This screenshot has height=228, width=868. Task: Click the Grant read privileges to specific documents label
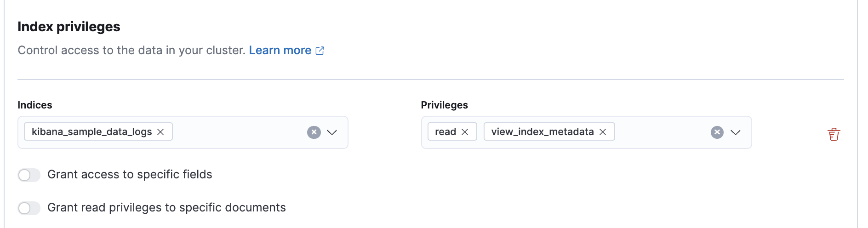coord(166,208)
